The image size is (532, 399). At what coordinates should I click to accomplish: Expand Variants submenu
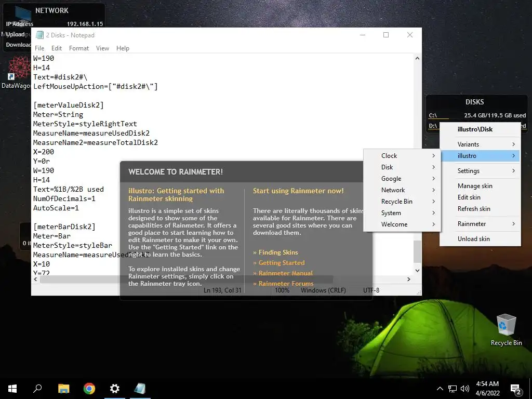click(x=480, y=144)
